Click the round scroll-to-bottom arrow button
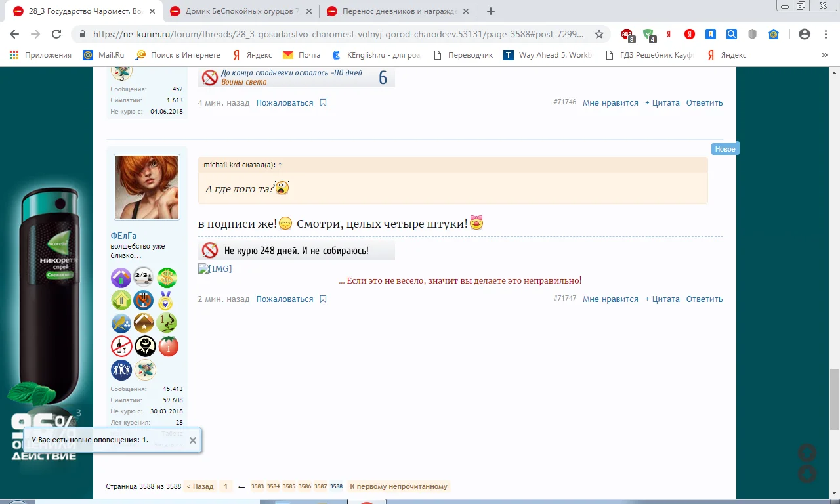 tap(807, 474)
